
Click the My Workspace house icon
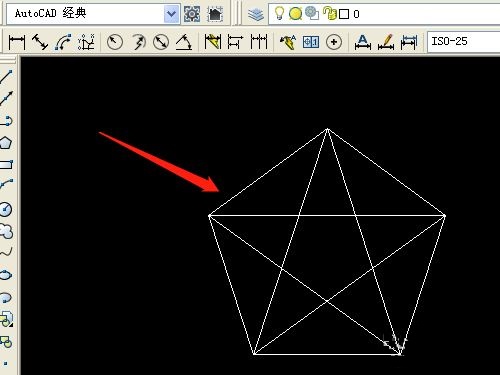pyautogui.click(x=215, y=14)
